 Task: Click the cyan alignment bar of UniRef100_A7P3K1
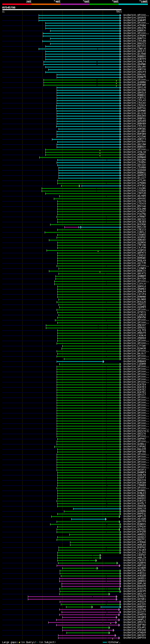point(101,186)
